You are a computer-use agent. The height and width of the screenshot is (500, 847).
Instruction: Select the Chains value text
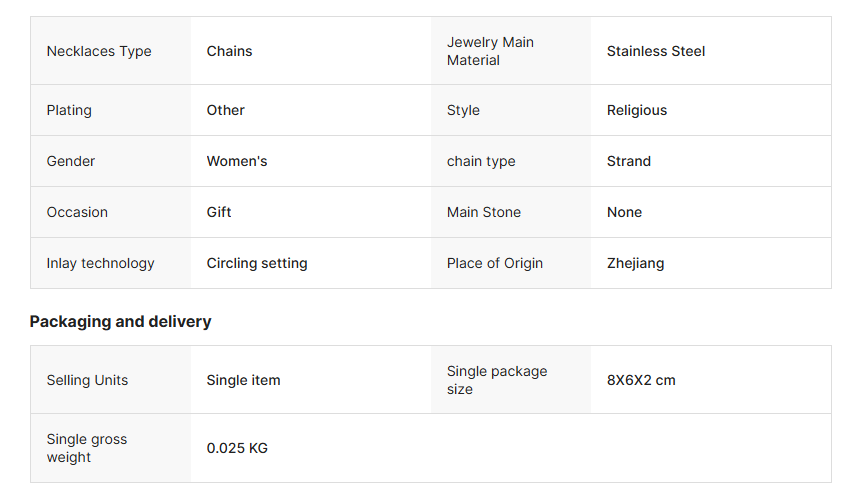[x=229, y=51]
